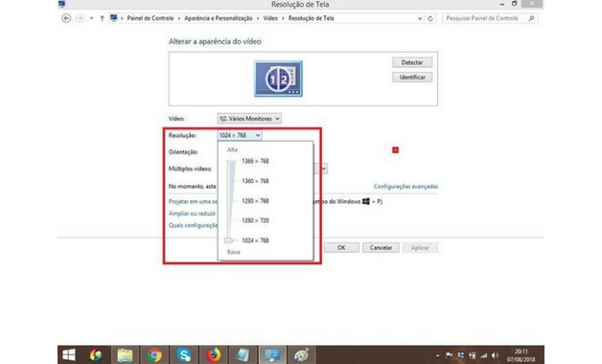
Task: Click the Pesquisar Painel de Controle field
Action: coord(490,18)
